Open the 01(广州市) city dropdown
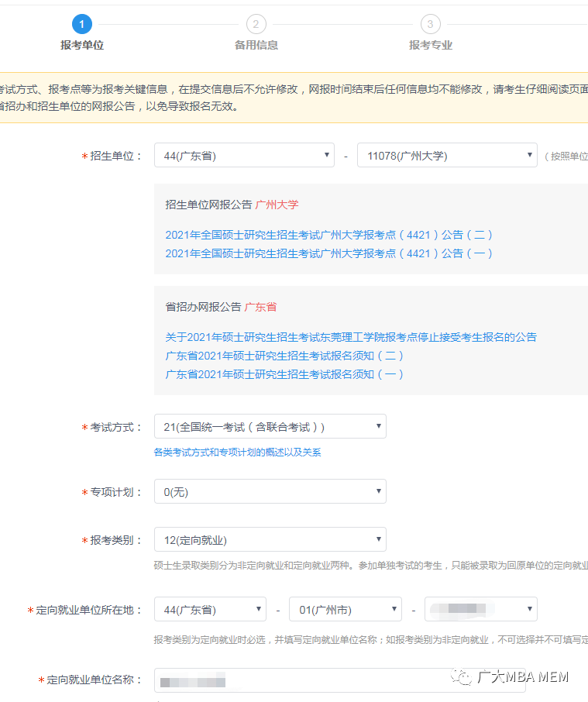This screenshot has height=702, width=588. click(346, 609)
